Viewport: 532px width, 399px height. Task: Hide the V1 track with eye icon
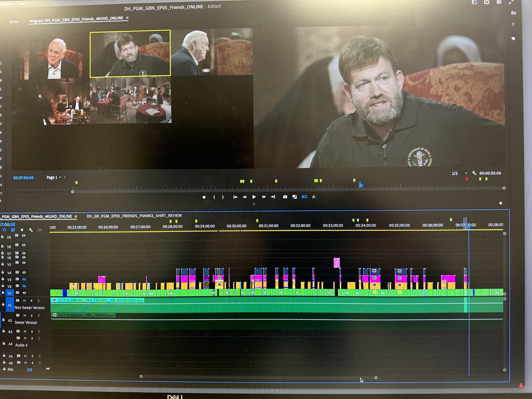coord(24,293)
